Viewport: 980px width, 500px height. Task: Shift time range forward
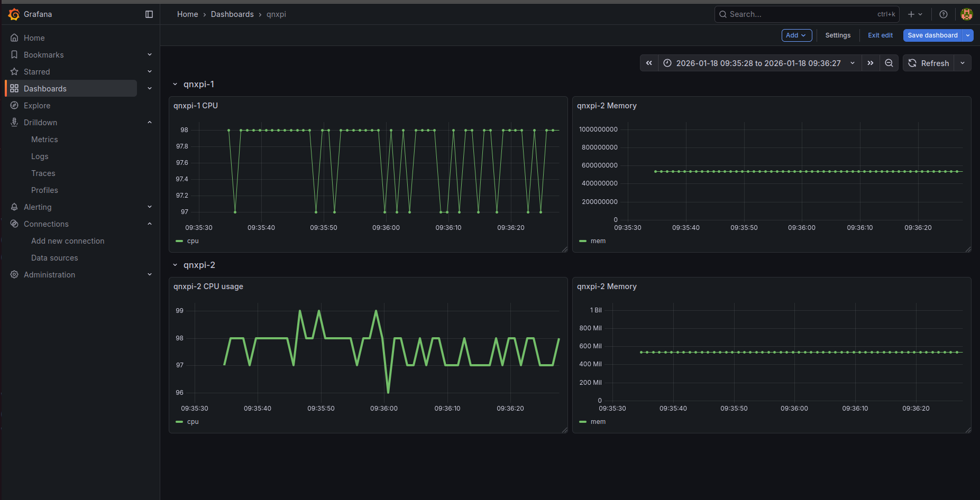pos(871,63)
